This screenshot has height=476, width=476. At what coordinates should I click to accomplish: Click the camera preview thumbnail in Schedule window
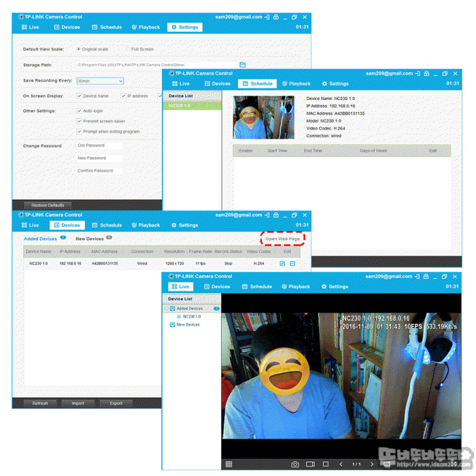pyautogui.click(x=264, y=118)
